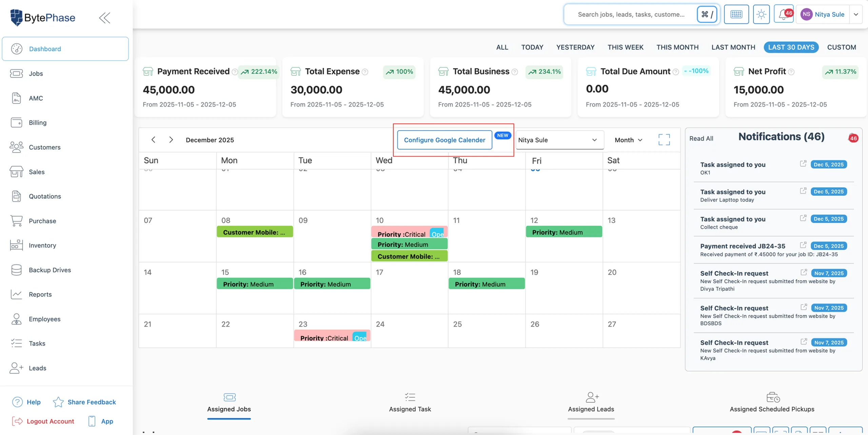868x435 pixels.
Task: Toggle light/dark theme with the sun icon
Action: (x=761, y=14)
